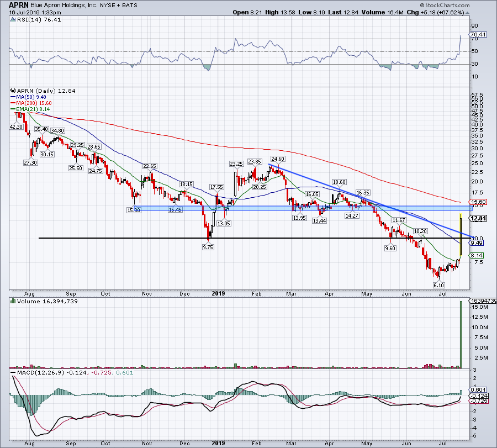Click the tall green volume spike bar
This screenshot has width=497, height=448.
[x=461, y=335]
